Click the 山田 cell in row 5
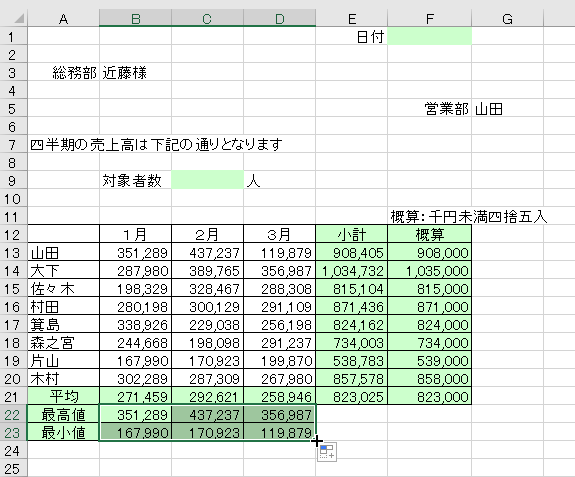575x477 pixels. coord(508,108)
